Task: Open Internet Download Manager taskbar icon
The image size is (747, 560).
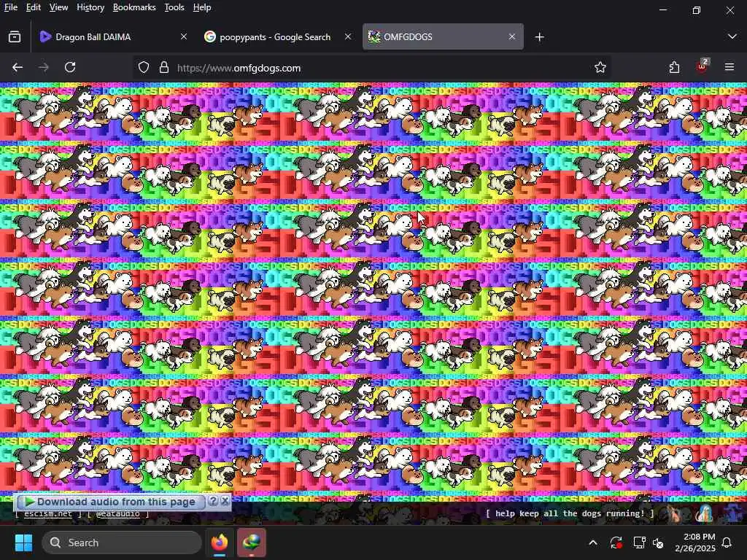Action: click(252, 542)
